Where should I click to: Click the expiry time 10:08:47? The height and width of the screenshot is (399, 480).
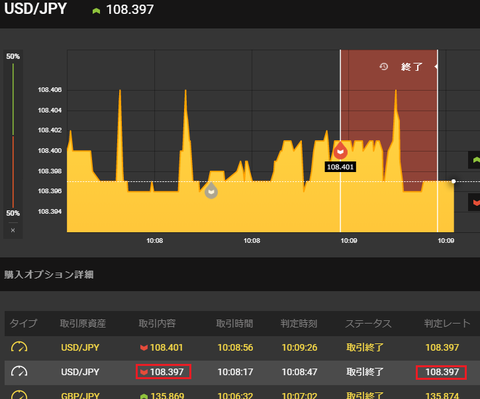(299, 372)
